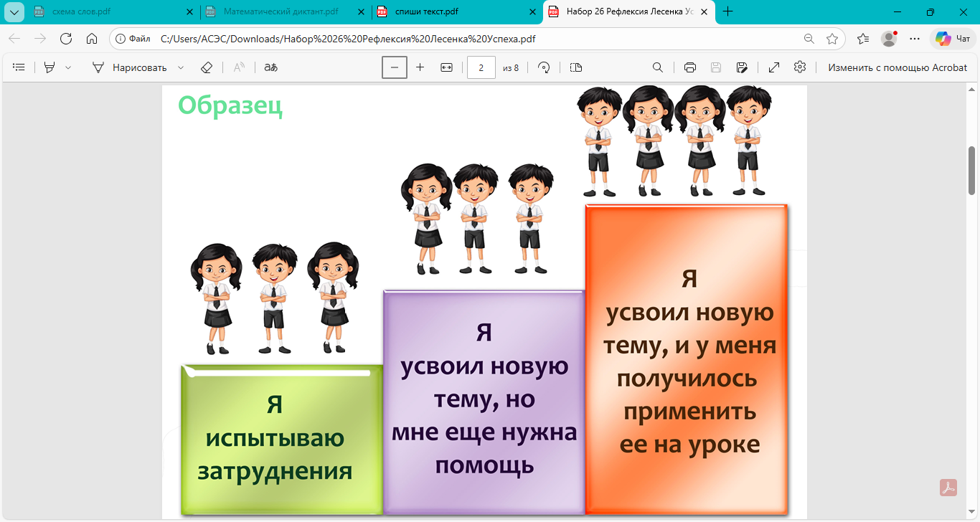Open the tab actions menu

14,11
